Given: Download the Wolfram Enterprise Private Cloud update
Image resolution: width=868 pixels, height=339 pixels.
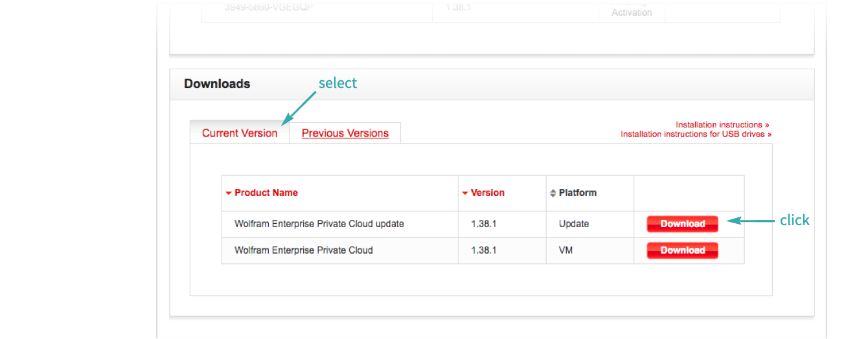Looking at the screenshot, I should pyautogui.click(x=682, y=224).
